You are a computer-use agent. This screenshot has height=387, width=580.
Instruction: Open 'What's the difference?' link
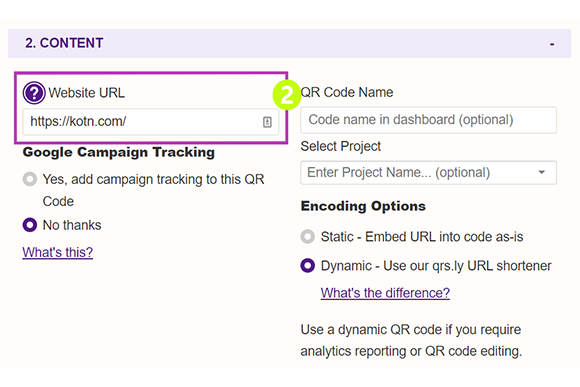tap(385, 293)
